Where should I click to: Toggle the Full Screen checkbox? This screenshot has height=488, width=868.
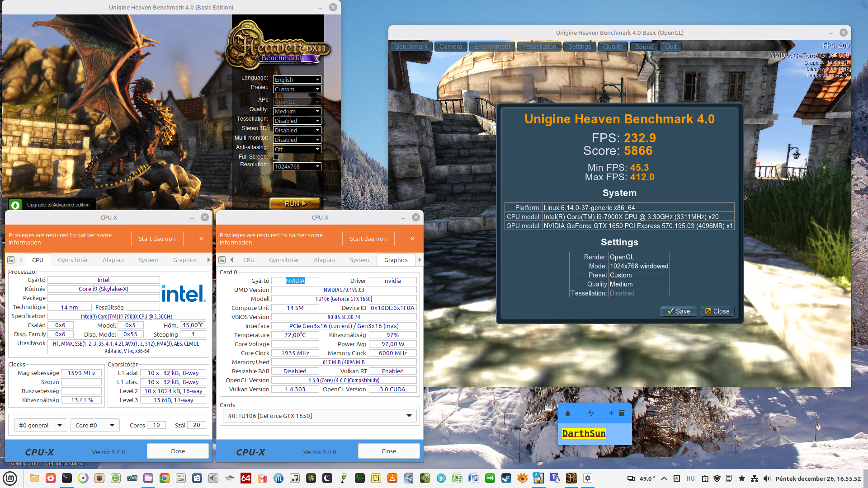pos(276,157)
